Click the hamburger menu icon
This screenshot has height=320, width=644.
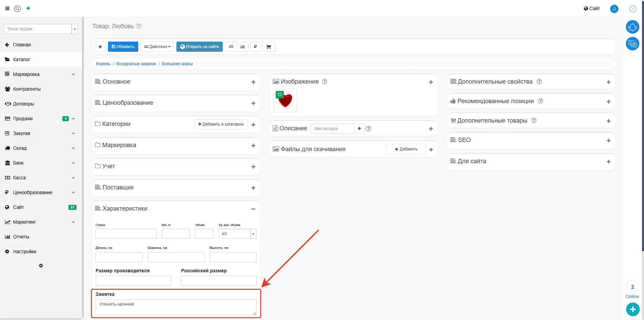7,9
